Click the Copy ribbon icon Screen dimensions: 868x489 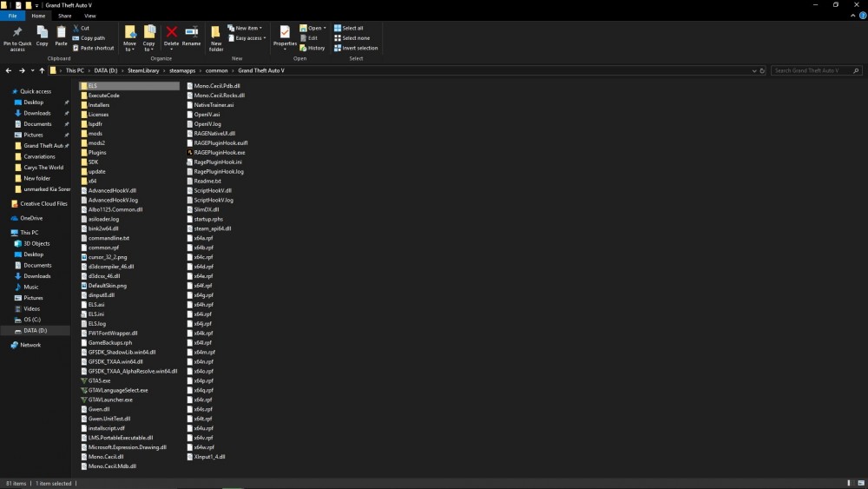[x=42, y=32]
